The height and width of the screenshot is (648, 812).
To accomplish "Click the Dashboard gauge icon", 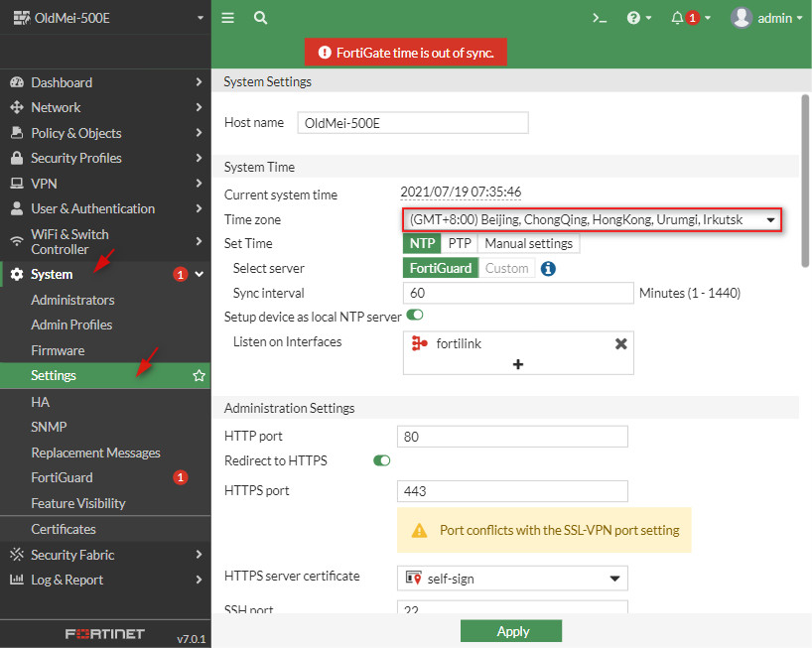I will [17, 82].
